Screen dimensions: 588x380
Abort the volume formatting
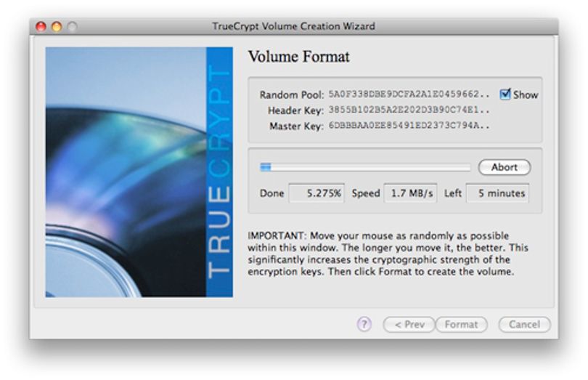coord(505,167)
